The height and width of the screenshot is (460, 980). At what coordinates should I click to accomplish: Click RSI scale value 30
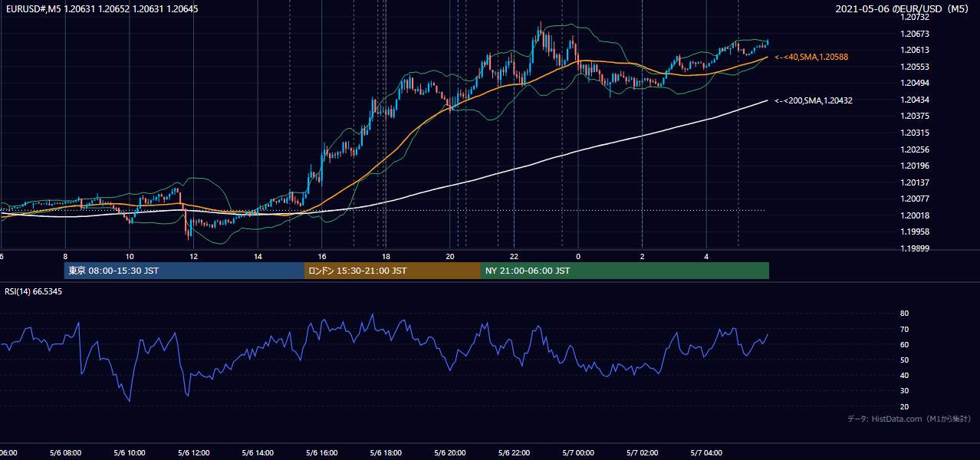pyautogui.click(x=904, y=391)
